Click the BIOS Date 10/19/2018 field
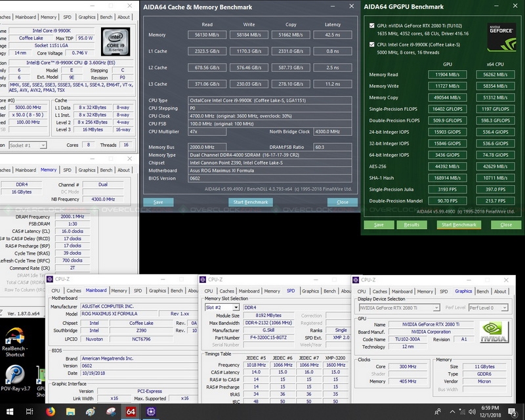 click(x=138, y=373)
